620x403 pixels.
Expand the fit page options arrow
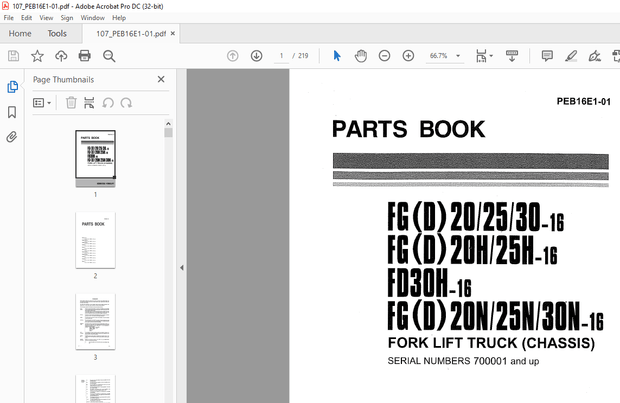tap(491, 56)
